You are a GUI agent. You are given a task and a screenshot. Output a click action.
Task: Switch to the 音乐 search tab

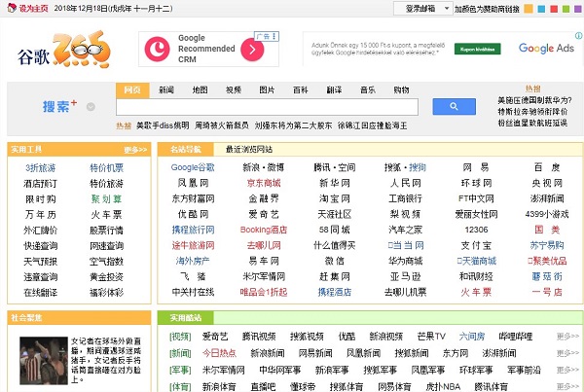pos(368,90)
